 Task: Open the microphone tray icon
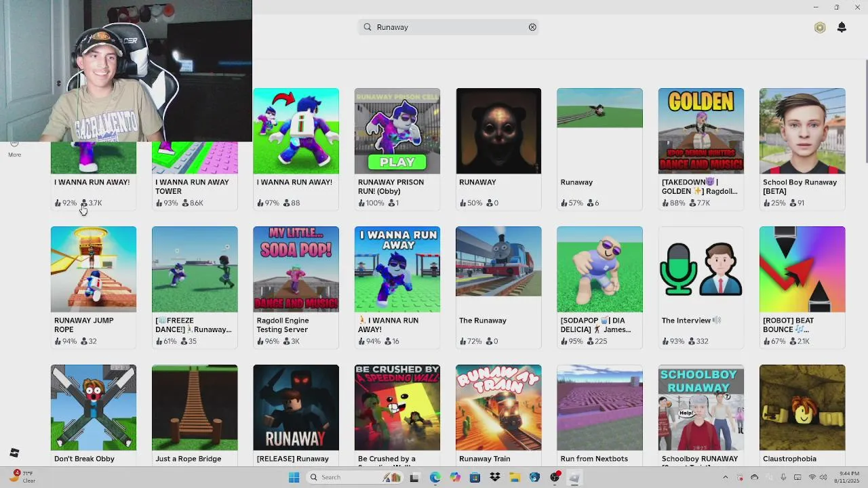pyautogui.click(x=783, y=477)
